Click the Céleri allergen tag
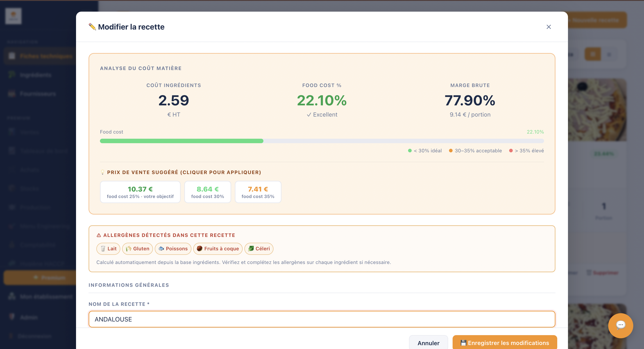The width and height of the screenshot is (644, 349). 259,248
